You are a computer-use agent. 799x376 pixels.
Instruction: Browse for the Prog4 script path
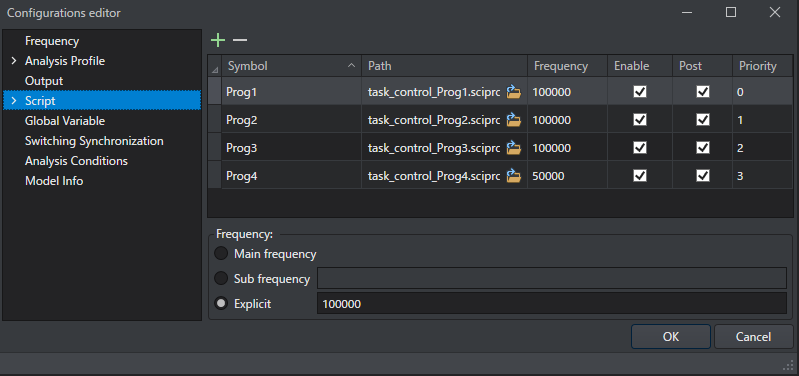coord(514,176)
